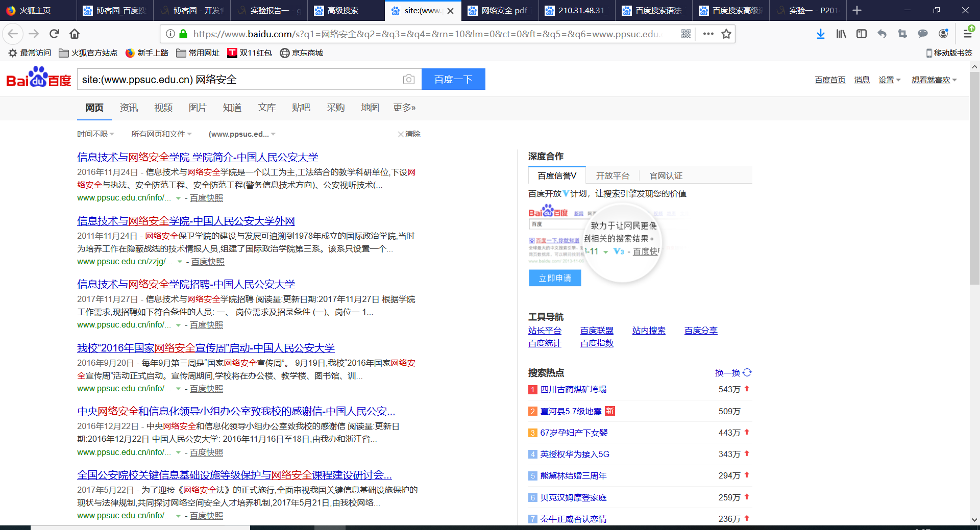The width and height of the screenshot is (980, 530).
Task: Toggle the sidebar view icon
Action: point(862,34)
